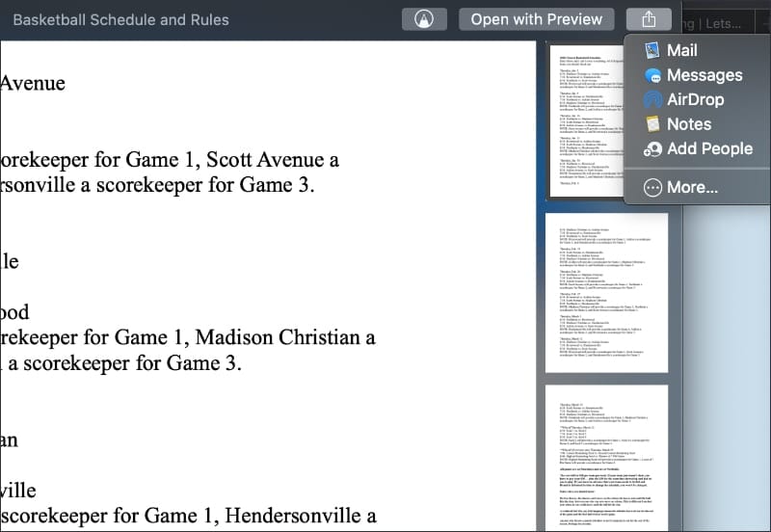Click the line ending 'Madison Christian a'
The width and height of the screenshot is (771, 532).
(x=188, y=337)
